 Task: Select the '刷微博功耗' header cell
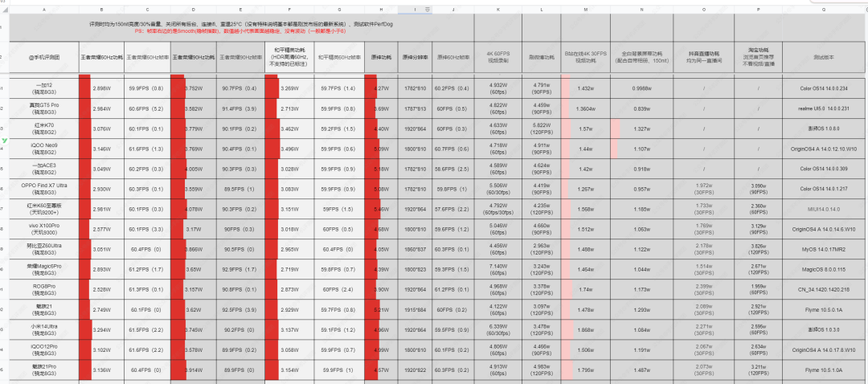(541, 57)
